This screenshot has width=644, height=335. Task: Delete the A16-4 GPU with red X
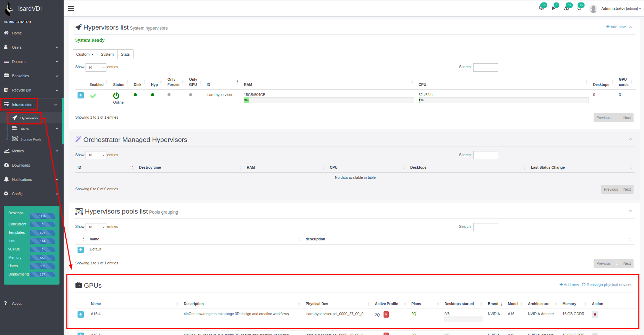tap(595, 314)
